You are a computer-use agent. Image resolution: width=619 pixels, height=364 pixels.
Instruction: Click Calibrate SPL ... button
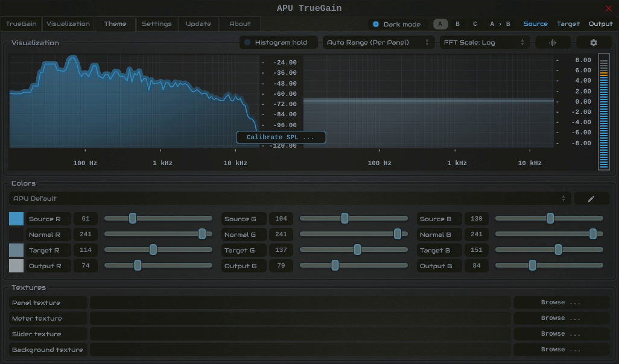pyautogui.click(x=281, y=137)
